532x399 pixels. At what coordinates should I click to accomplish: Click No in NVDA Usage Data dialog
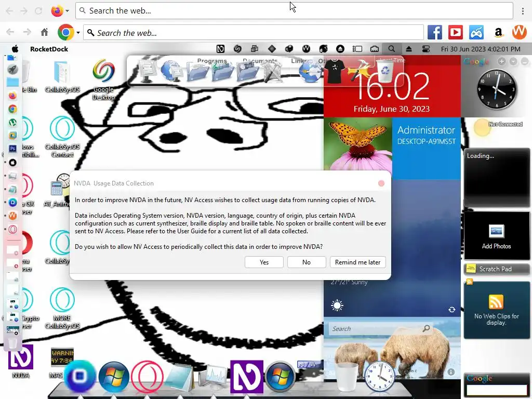pos(307,262)
